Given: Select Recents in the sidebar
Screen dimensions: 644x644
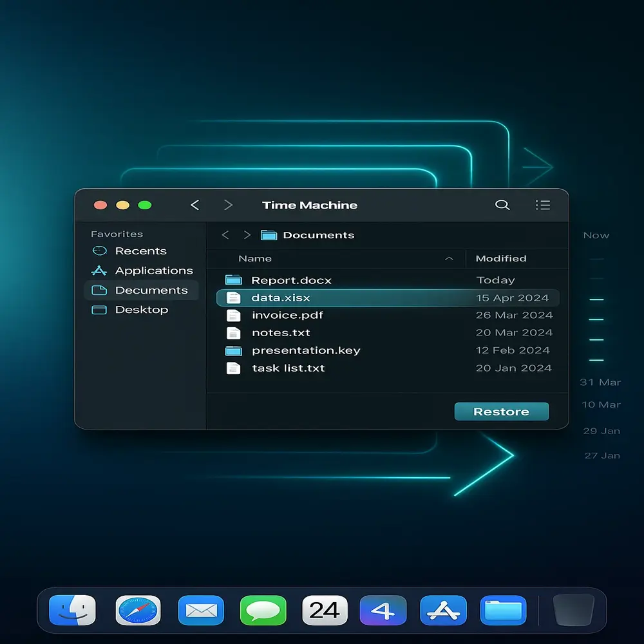Looking at the screenshot, I should pos(141,251).
